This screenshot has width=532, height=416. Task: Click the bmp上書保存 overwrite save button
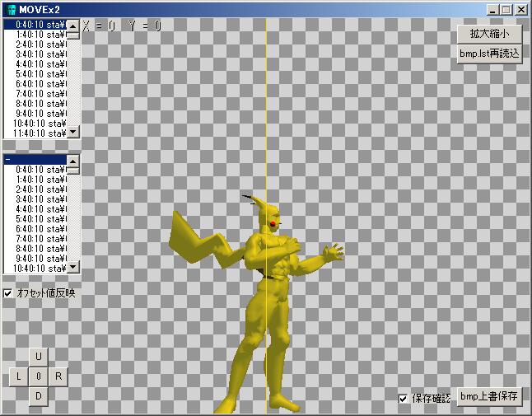(x=489, y=396)
